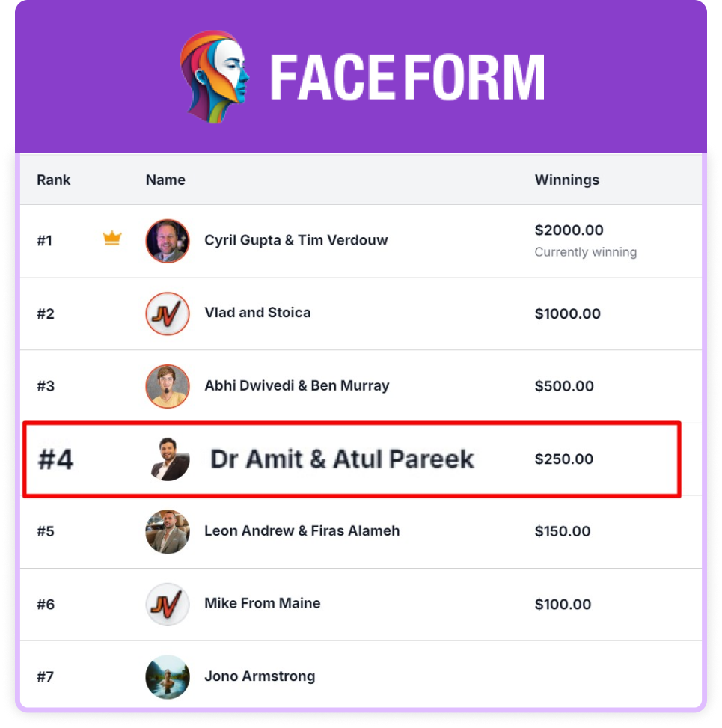
Task: Click the Mike From Maine name
Action: tap(263, 604)
